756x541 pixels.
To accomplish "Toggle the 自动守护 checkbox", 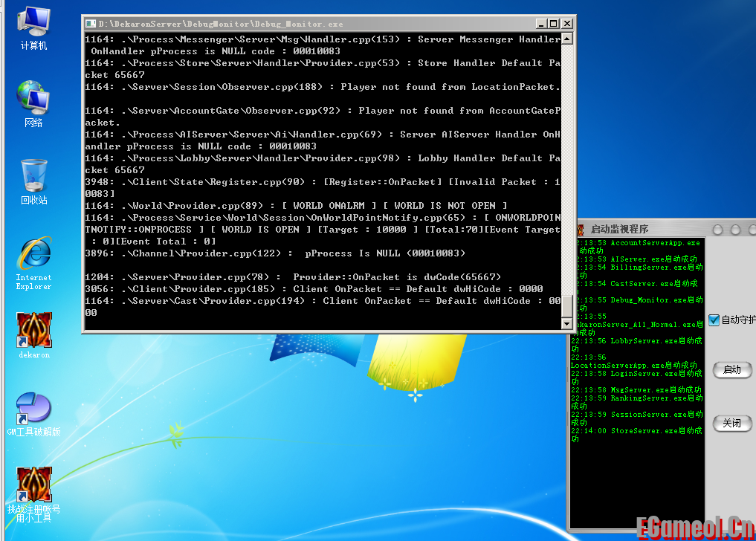I will tap(714, 320).
